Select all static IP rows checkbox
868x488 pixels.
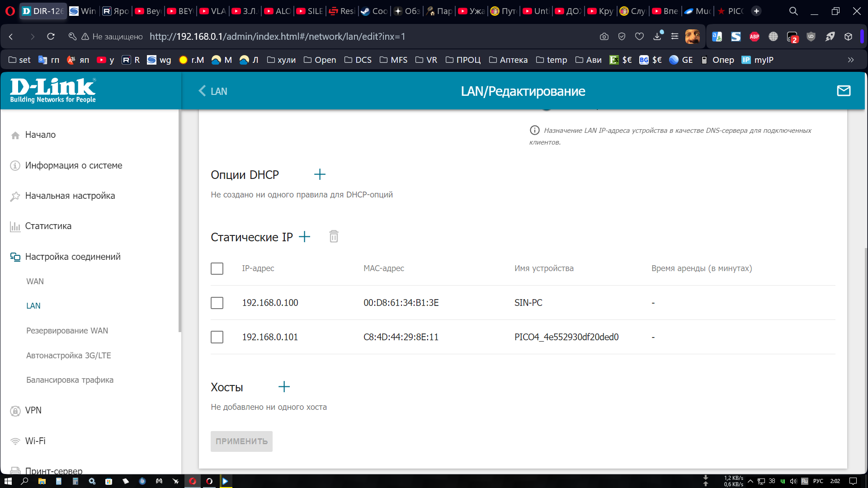(x=217, y=268)
